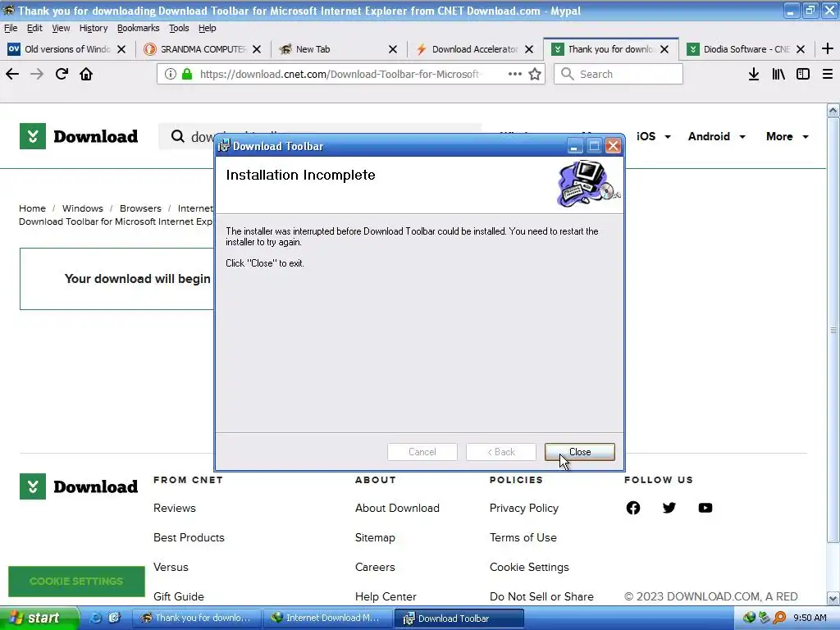
Task: Close the Old versions of Windows tab
Action: coord(121,49)
